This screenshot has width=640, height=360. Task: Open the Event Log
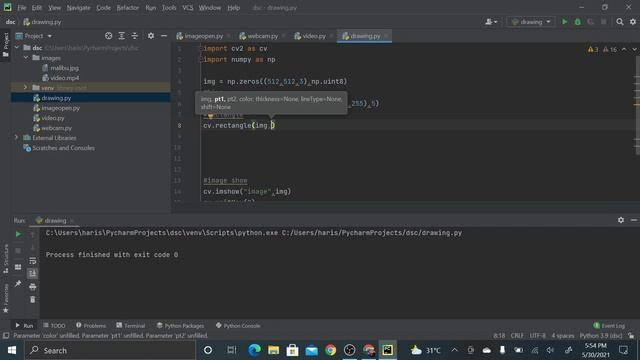[609, 325]
